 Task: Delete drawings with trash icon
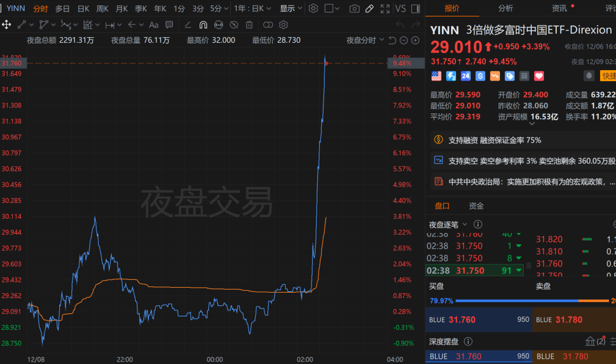tap(249, 25)
